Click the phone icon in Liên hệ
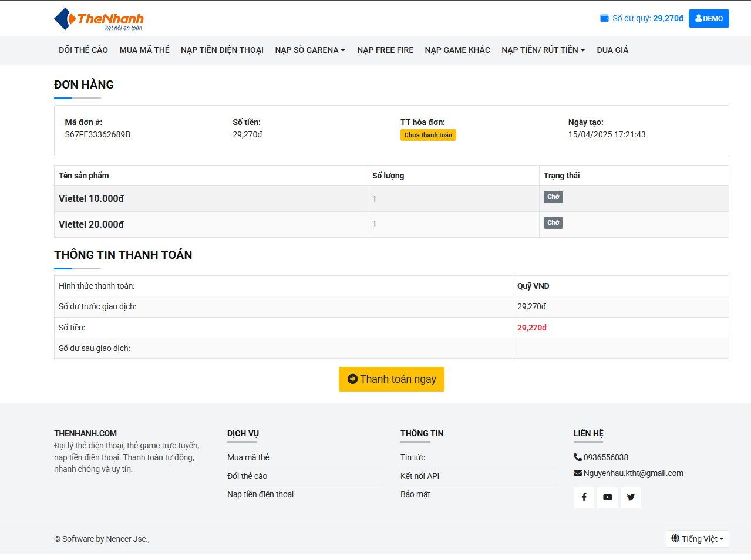 pos(578,457)
